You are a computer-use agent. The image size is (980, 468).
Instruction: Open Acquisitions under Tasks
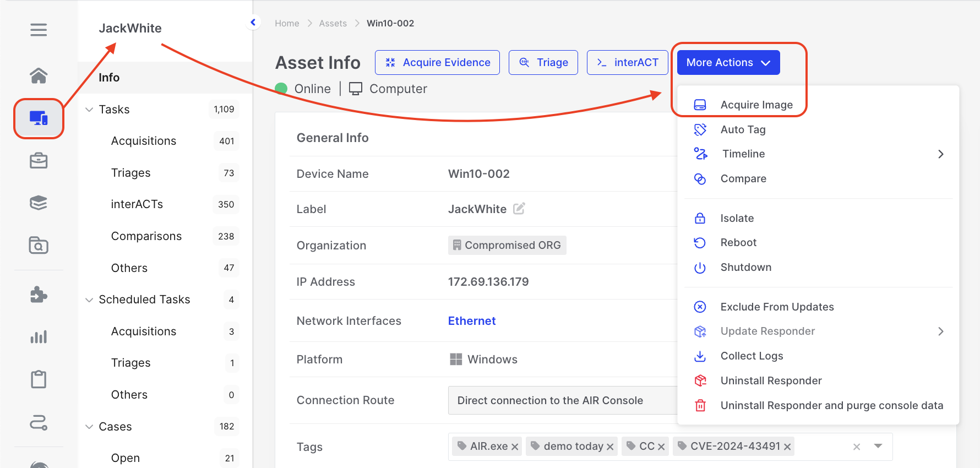[144, 141]
